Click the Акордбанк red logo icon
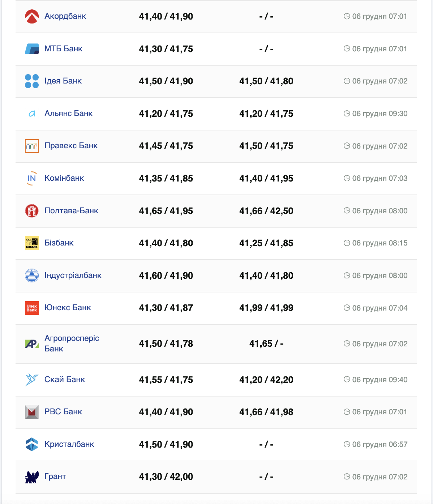 pos(32,17)
